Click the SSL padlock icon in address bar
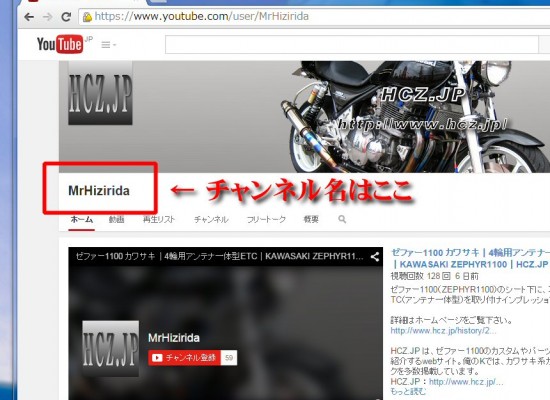 tap(87, 16)
